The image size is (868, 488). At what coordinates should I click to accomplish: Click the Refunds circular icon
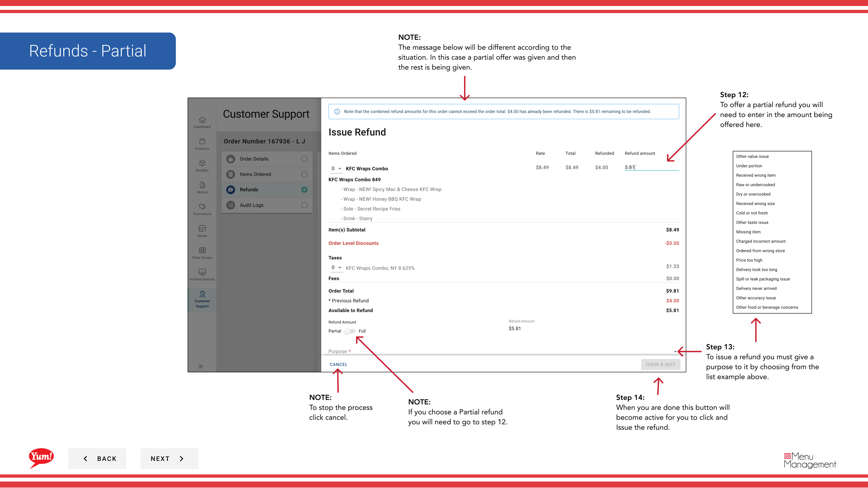click(231, 189)
